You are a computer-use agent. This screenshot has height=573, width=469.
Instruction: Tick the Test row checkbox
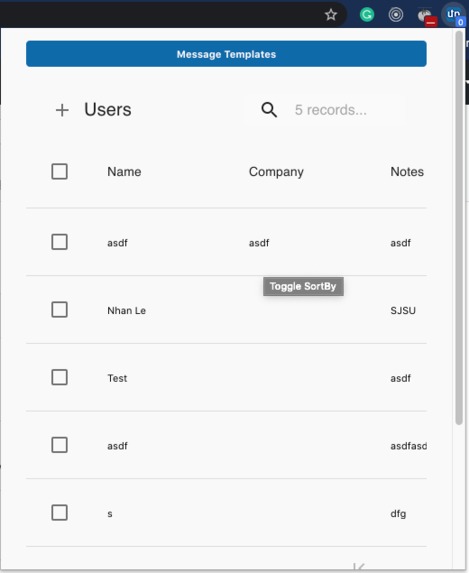click(x=60, y=377)
